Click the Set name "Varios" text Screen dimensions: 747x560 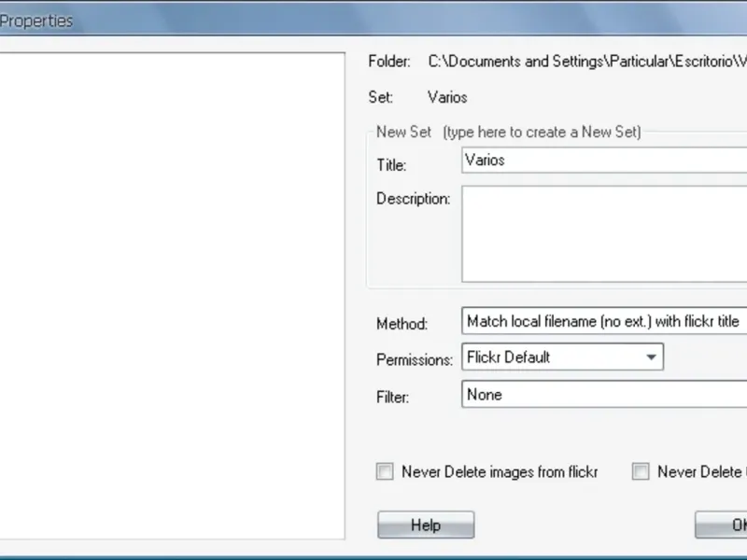447,97
